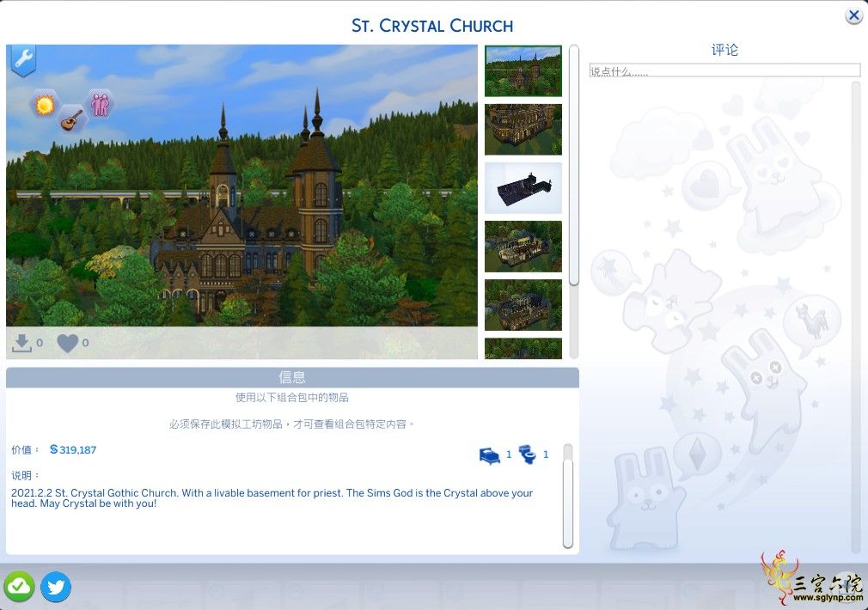Select the sunny lot trait icon

[45, 105]
